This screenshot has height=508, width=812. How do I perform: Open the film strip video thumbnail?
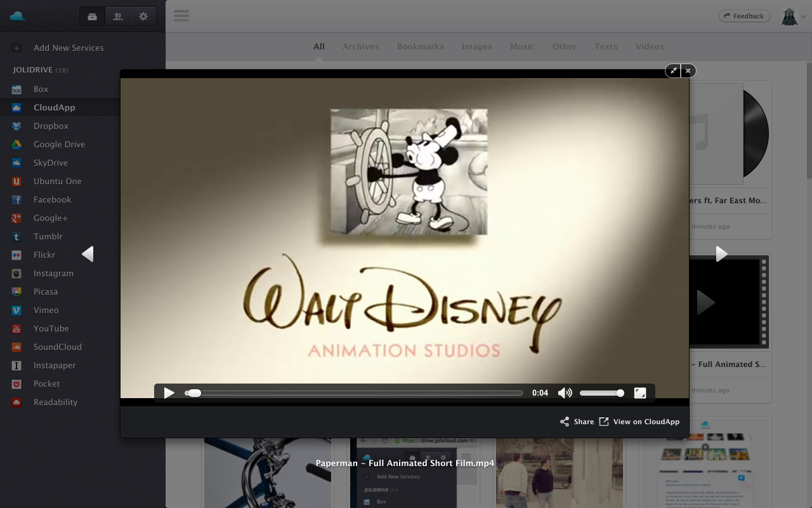pos(730,302)
